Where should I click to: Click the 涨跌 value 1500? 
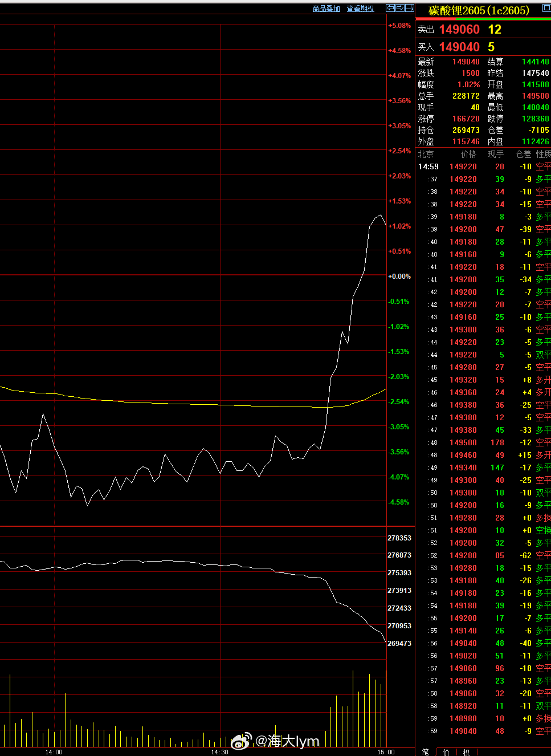[x=471, y=73]
